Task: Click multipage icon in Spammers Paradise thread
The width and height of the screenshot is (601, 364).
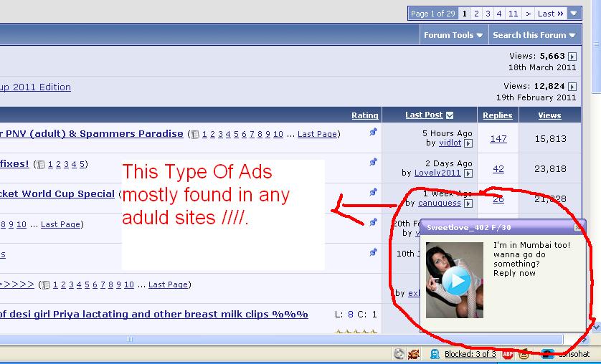Action: [x=195, y=134]
